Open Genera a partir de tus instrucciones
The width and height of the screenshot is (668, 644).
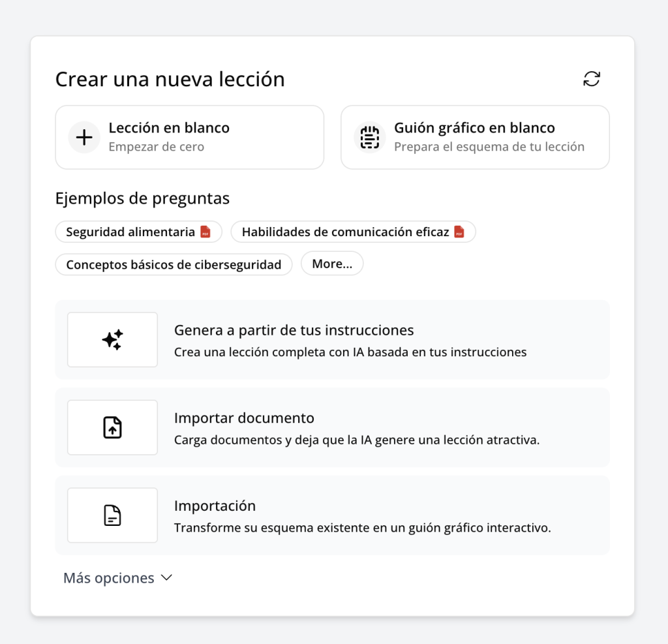[x=294, y=330]
